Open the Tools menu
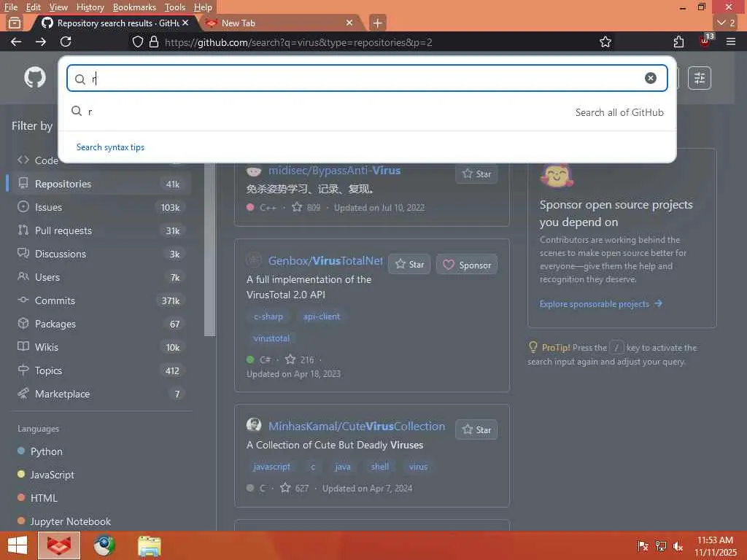This screenshot has width=747, height=560. point(175,7)
